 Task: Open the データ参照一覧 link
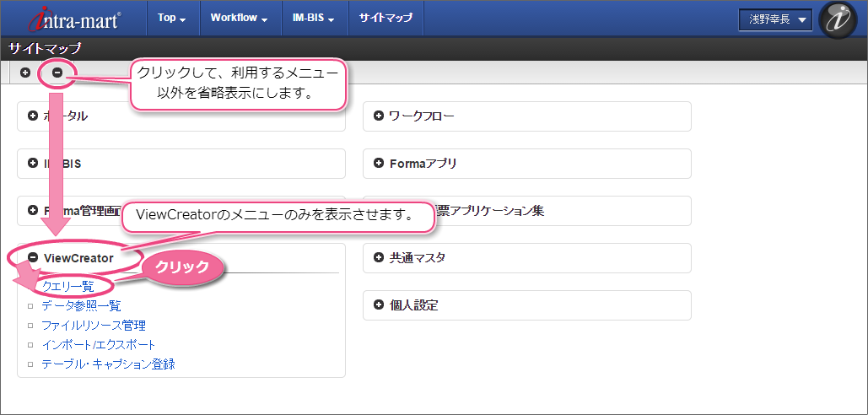(x=81, y=305)
